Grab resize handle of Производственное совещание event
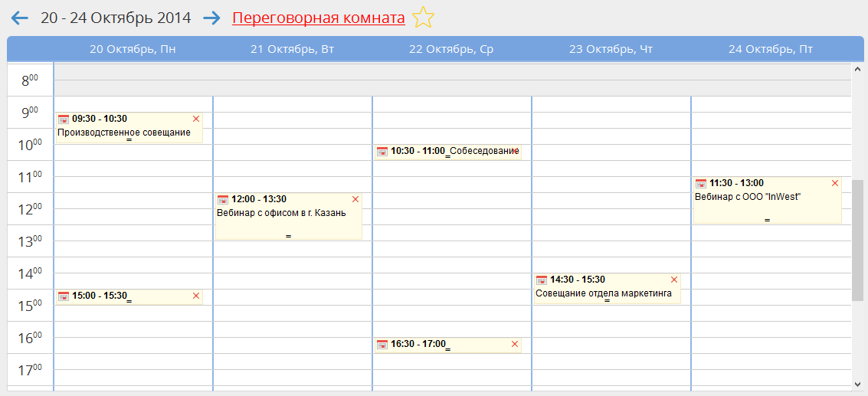The width and height of the screenshot is (868, 396). (129, 140)
